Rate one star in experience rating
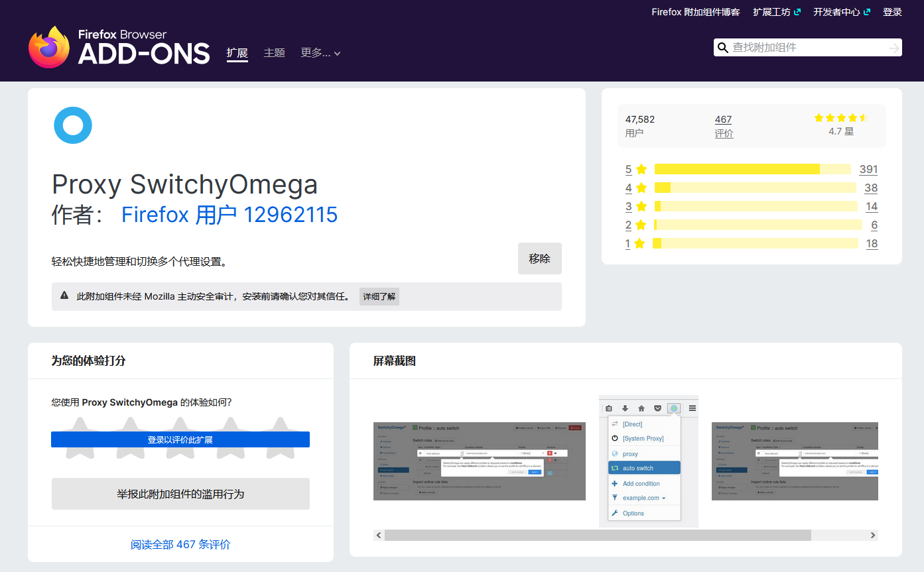Image resolution: width=924 pixels, height=572 pixels. click(x=80, y=437)
